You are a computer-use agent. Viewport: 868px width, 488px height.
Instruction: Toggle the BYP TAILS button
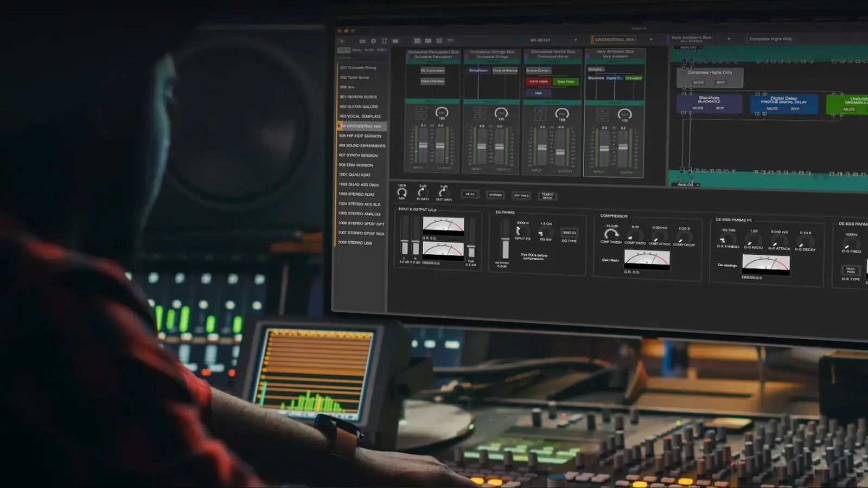tap(521, 195)
